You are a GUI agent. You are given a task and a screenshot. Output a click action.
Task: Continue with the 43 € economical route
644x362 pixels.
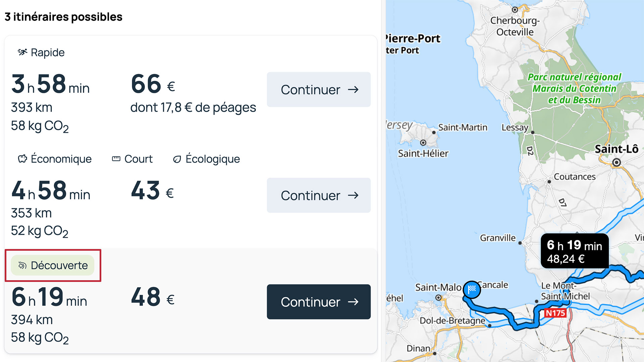(319, 195)
